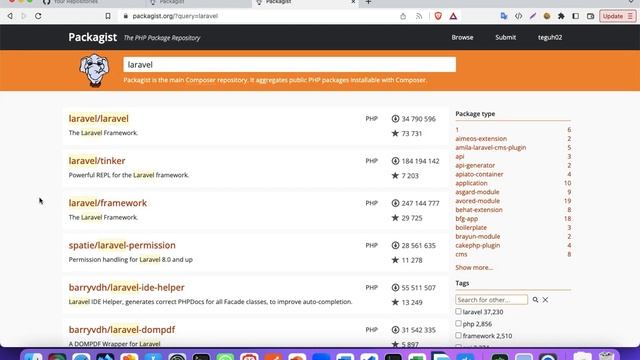Viewport: 640px width, 360px height.
Task: Click the code brackets extension icon
Action: (518, 16)
